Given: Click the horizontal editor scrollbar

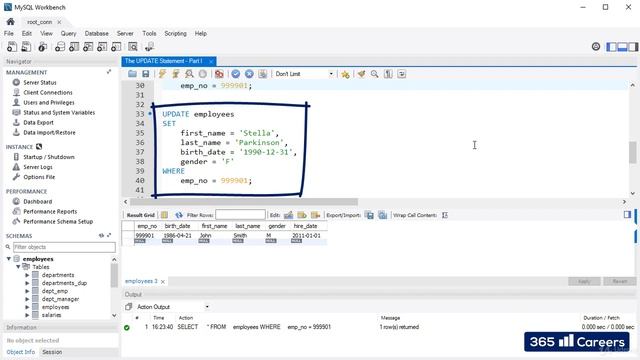Looking at the screenshot, I should click(244, 202).
